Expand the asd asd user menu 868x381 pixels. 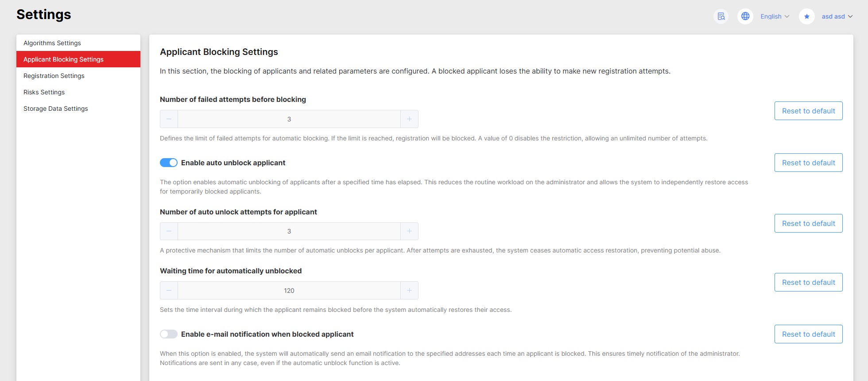(x=837, y=16)
